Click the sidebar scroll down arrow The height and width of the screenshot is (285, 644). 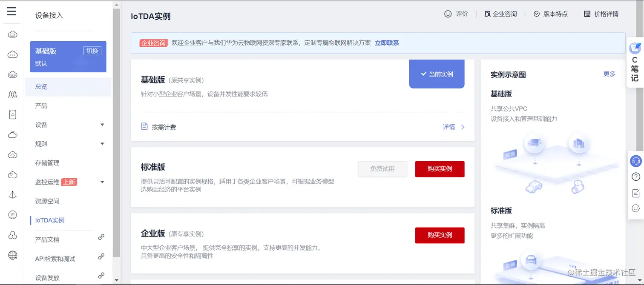(117, 281)
